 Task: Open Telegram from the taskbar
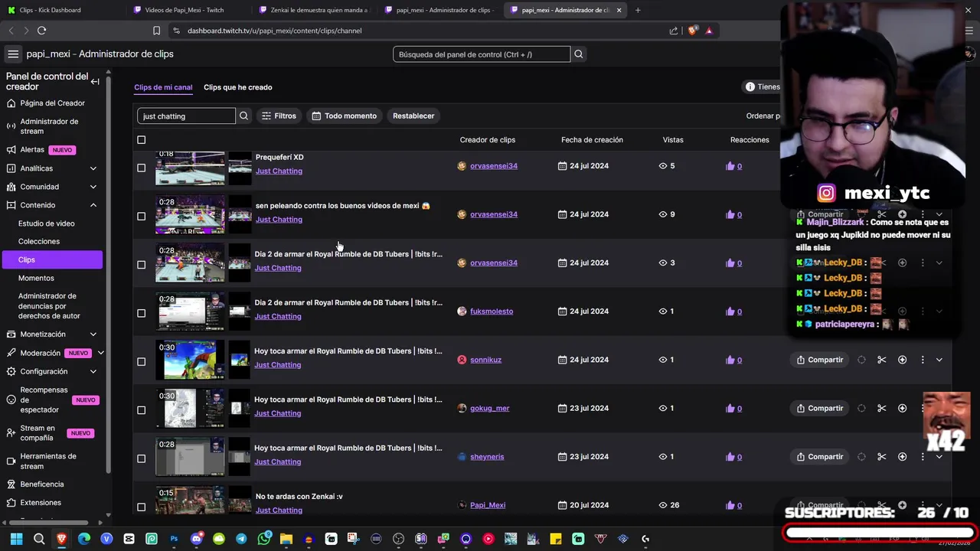[x=241, y=539]
